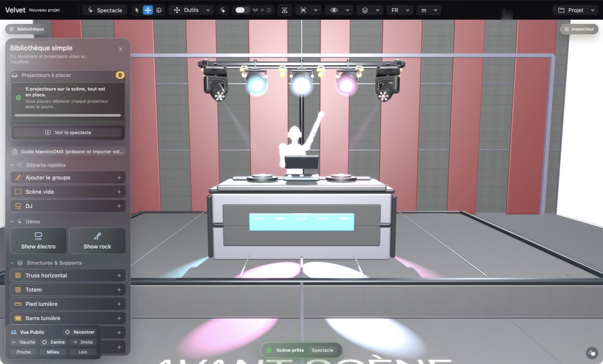Select Loin distance view

pos(83,352)
